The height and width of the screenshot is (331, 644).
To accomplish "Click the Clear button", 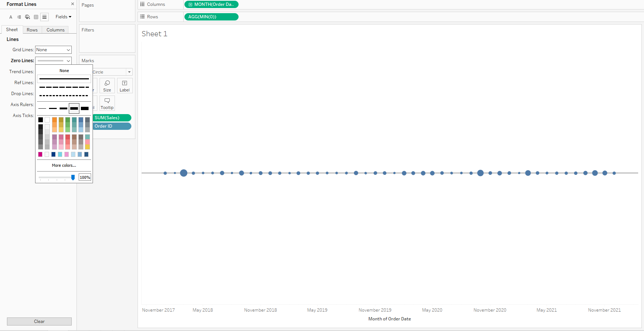I will tap(39, 321).
